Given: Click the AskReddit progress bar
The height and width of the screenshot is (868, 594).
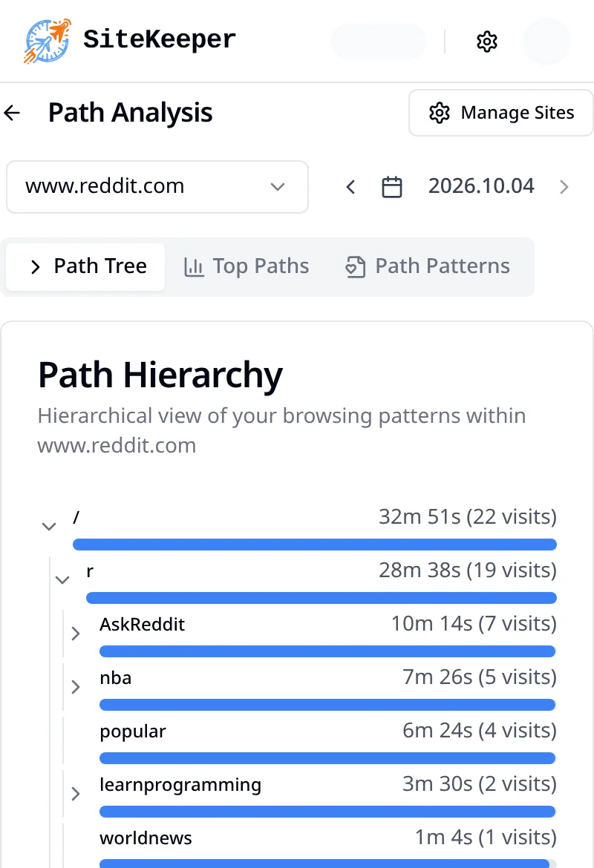Looking at the screenshot, I should [327, 651].
